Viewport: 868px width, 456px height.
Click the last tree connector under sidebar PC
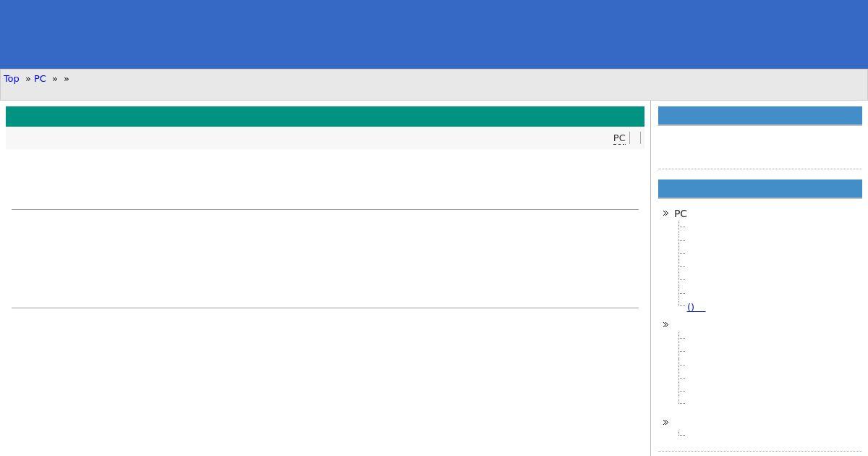(x=682, y=303)
